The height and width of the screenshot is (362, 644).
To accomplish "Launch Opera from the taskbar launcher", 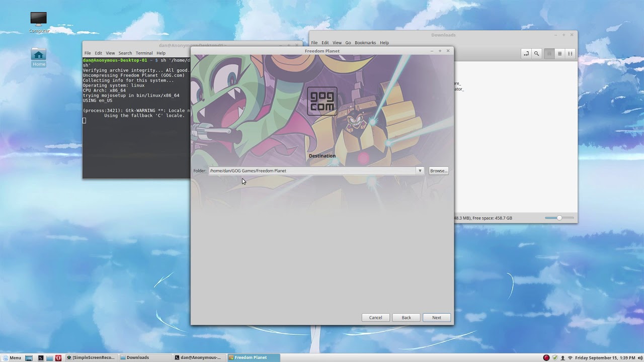I will pyautogui.click(x=58, y=358).
